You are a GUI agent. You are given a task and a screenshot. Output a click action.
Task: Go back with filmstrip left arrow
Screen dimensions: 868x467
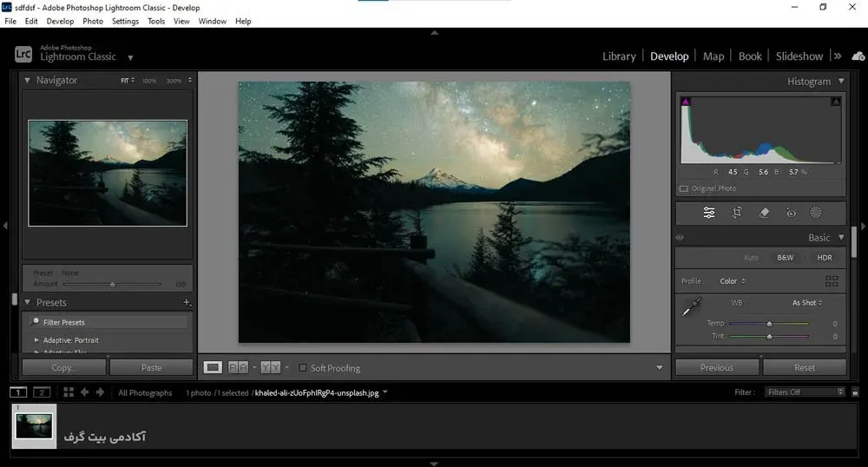85,392
